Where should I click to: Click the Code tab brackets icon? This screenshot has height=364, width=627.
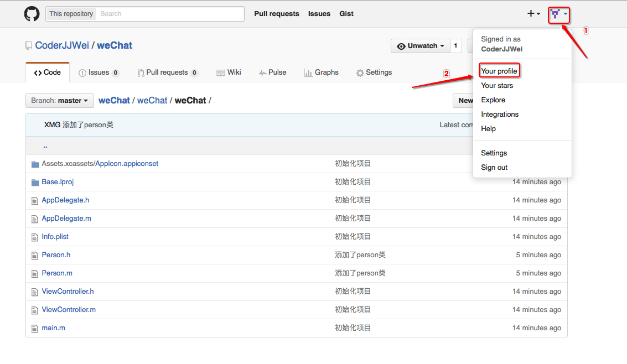click(38, 72)
